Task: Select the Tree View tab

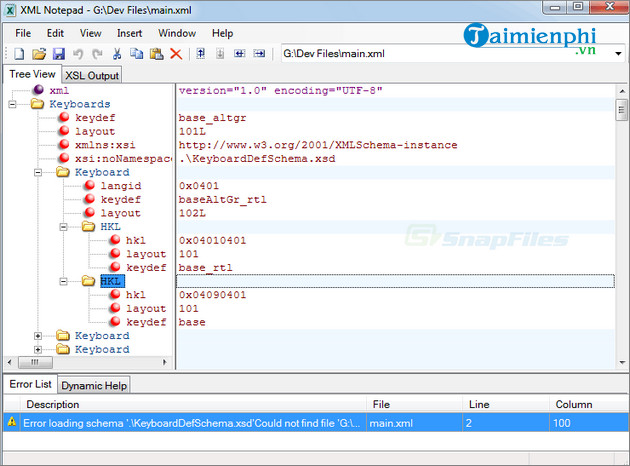Action: coord(32,74)
